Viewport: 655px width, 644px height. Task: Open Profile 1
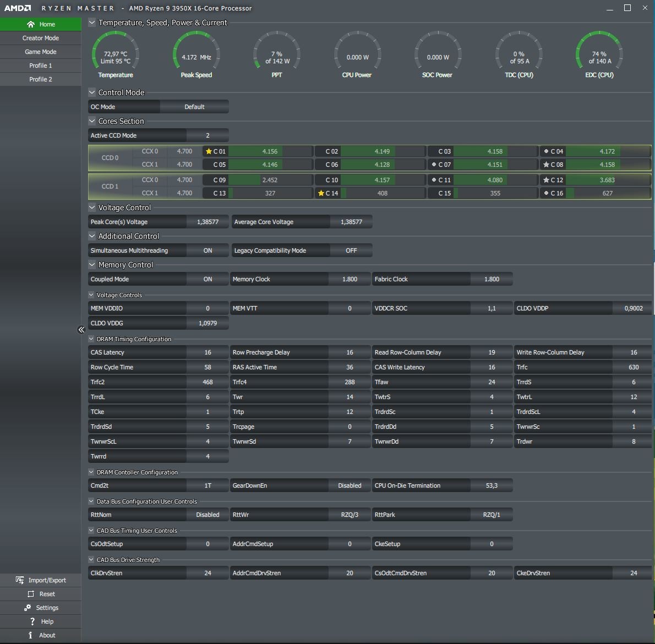(41, 66)
